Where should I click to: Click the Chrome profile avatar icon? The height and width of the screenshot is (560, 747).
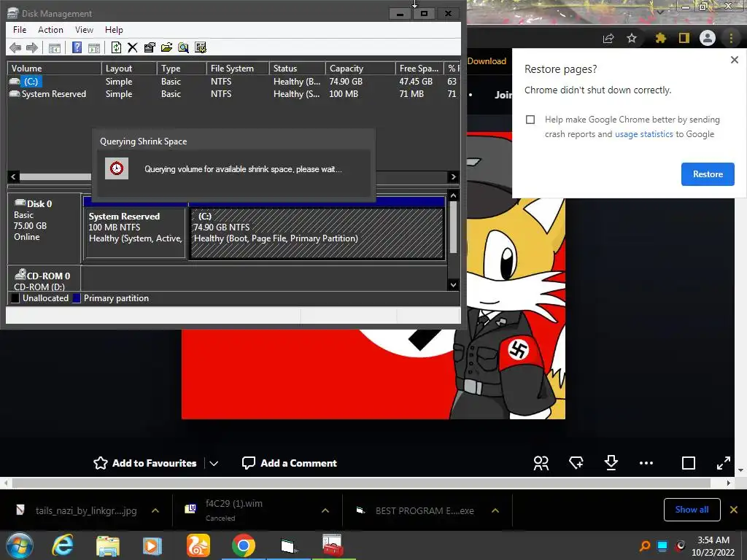[708, 38]
